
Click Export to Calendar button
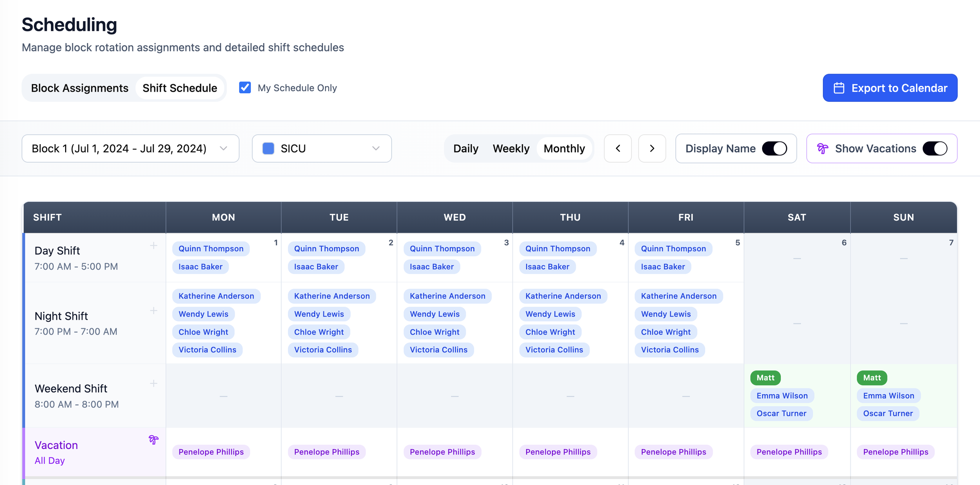click(890, 88)
